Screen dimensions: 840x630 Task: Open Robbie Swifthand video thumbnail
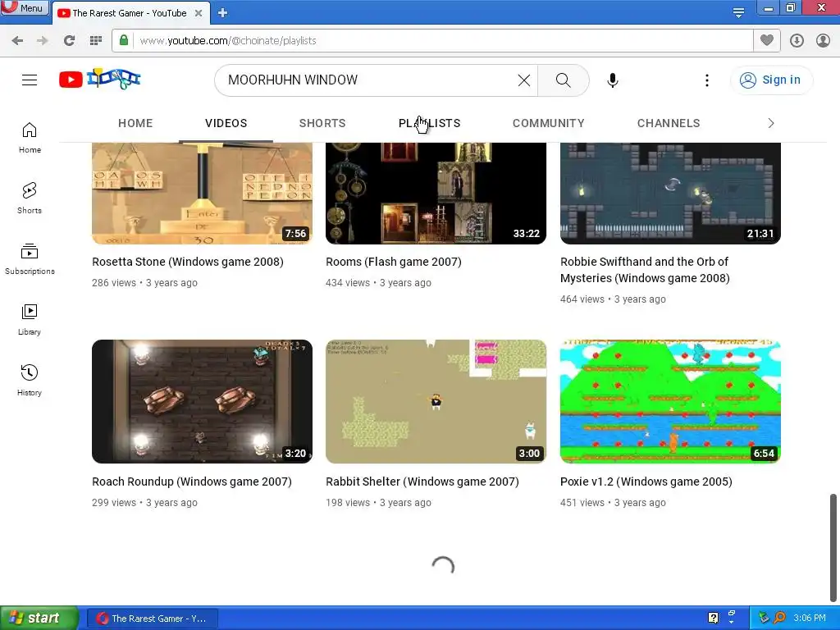pyautogui.click(x=670, y=194)
